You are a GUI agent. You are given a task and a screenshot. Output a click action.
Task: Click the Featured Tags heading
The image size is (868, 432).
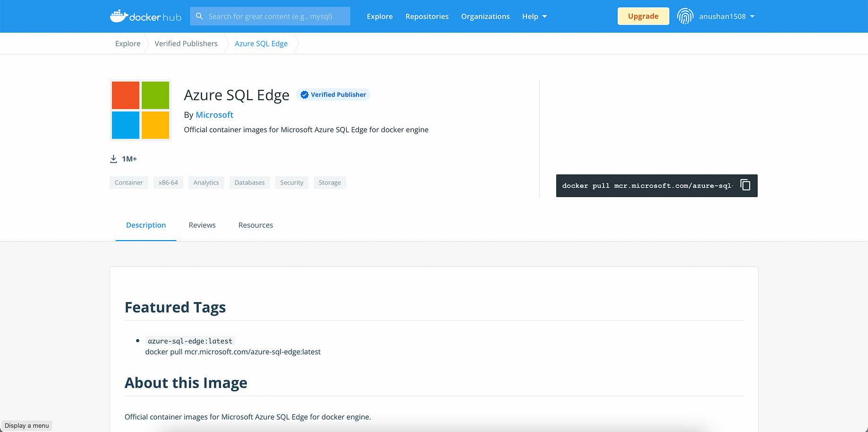[175, 307]
